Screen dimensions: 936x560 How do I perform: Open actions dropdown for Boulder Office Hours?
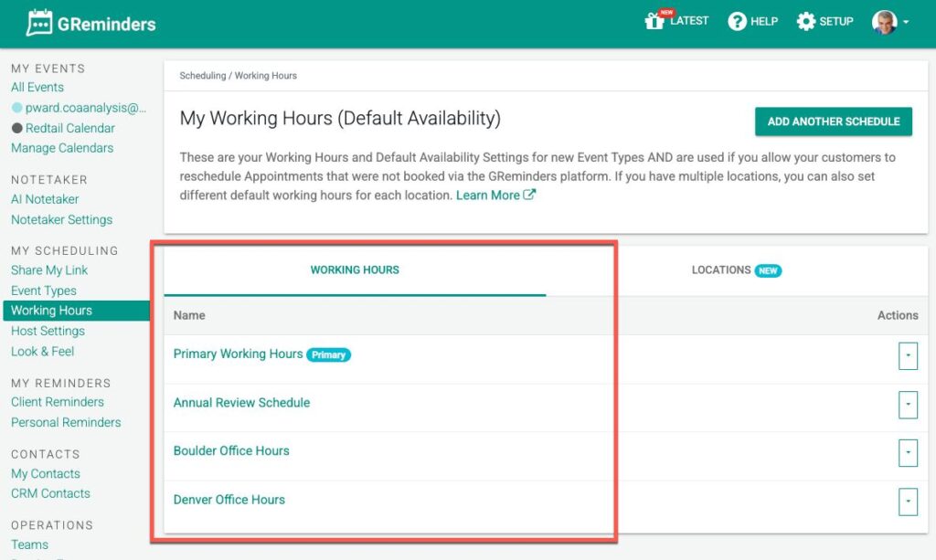[908, 452]
